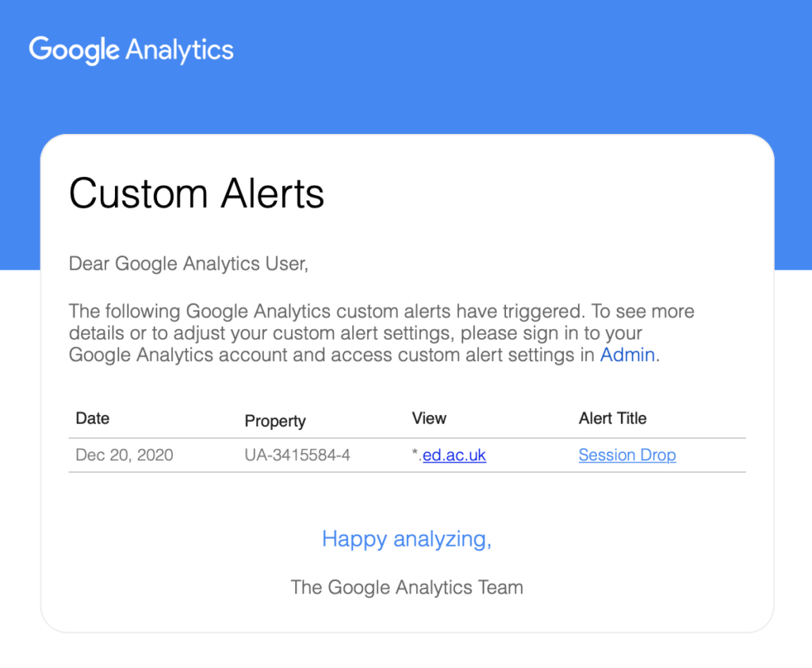The width and height of the screenshot is (812, 668).
Task: Click the word Drop in Session Drop
Action: 657,455
